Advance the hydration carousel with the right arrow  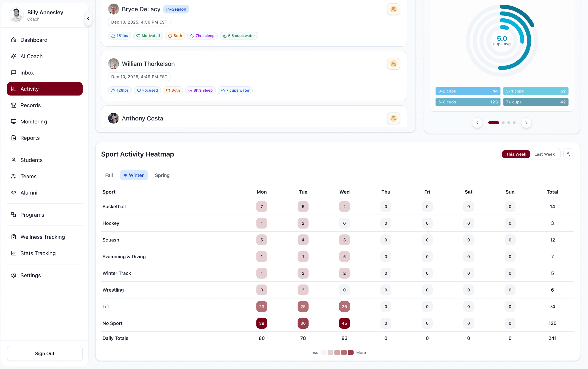pos(526,123)
